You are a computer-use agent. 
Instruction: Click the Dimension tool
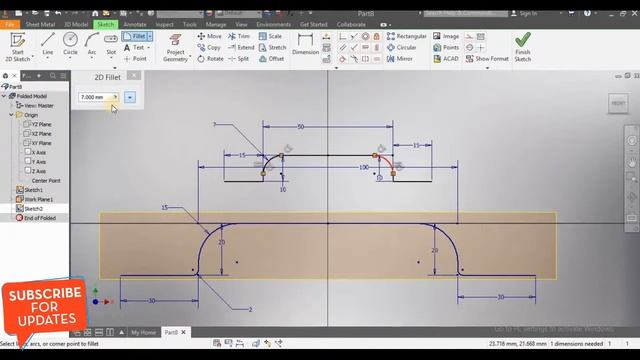click(x=305, y=44)
